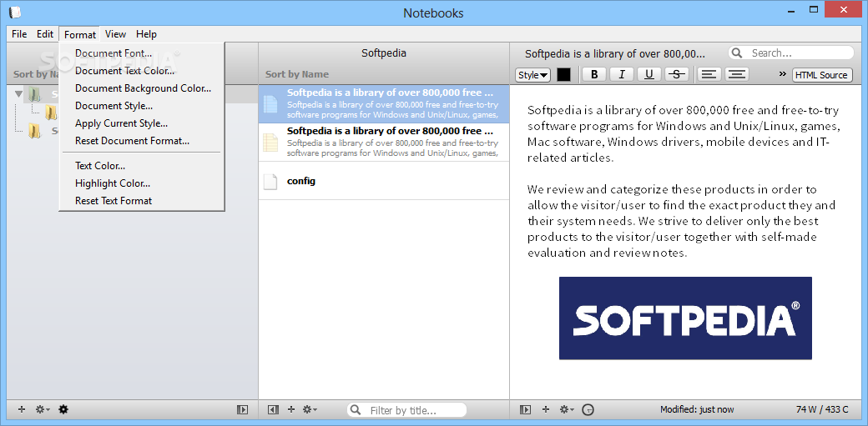
Task: Click the note title in editor header
Action: (x=615, y=53)
